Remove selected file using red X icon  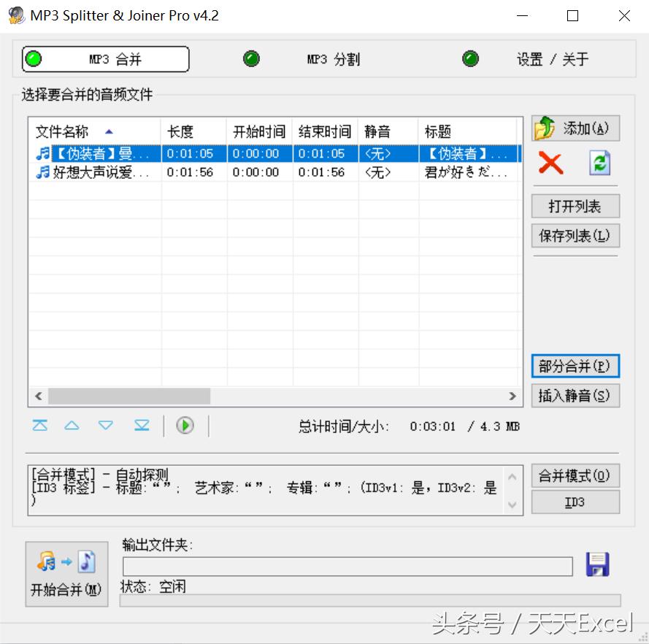point(550,163)
